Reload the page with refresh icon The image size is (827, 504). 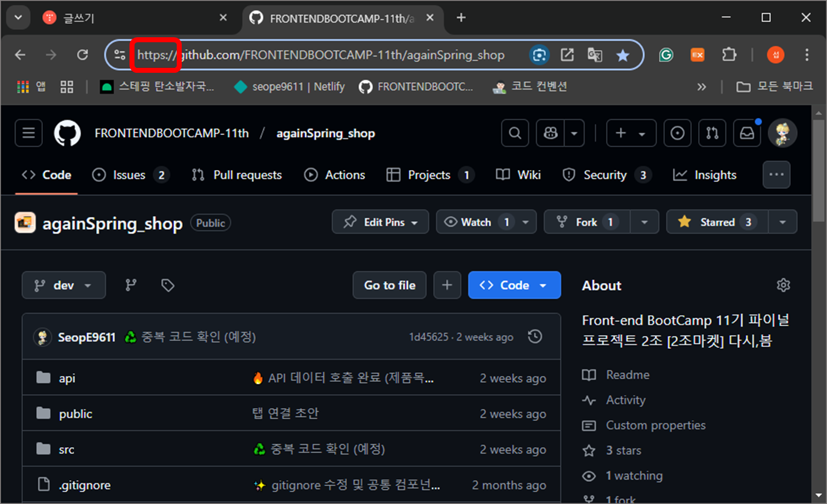82,55
